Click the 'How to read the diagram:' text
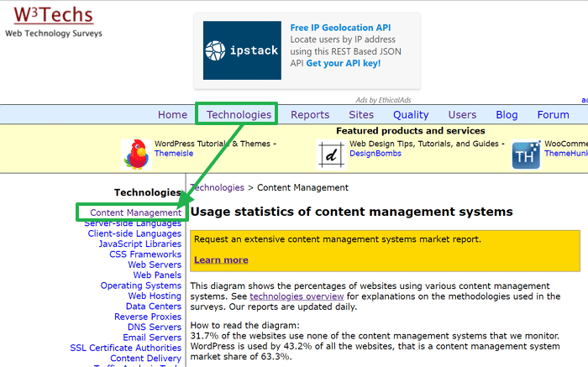 245,325
